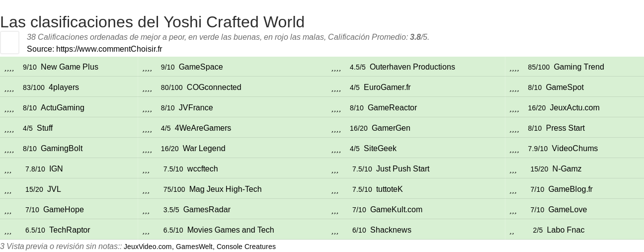
Task: Click the white thumbnail box beside the subtitle
Action: (x=9, y=42)
